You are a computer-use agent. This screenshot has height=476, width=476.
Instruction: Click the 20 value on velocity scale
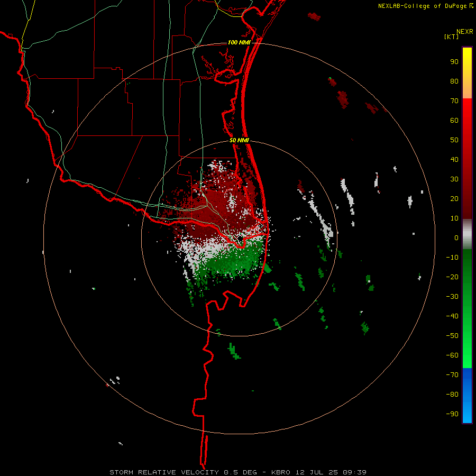point(454,198)
